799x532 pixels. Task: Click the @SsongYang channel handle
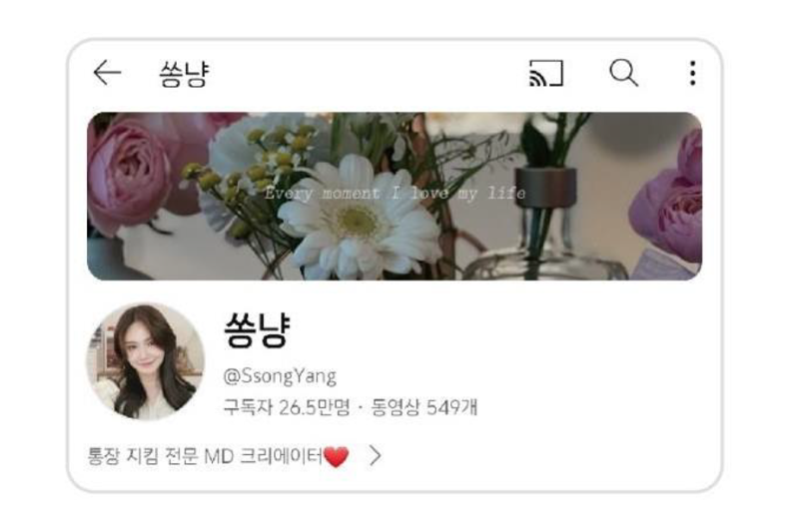[x=280, y=376]
